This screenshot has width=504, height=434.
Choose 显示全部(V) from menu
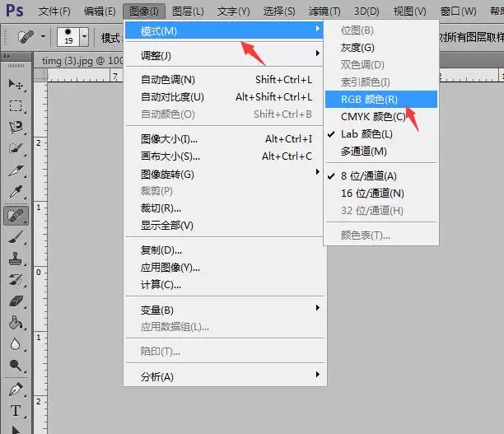pyautogui.click(x=224, y=226)
